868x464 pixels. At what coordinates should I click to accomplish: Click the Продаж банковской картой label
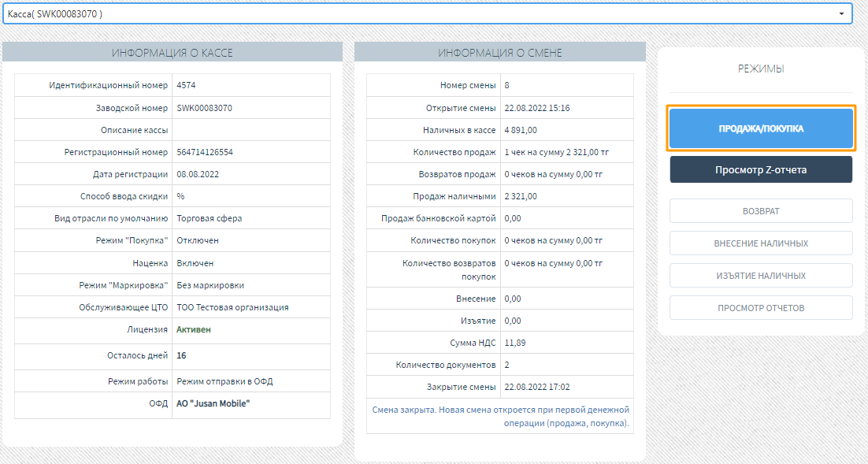(x=439, y=218)
